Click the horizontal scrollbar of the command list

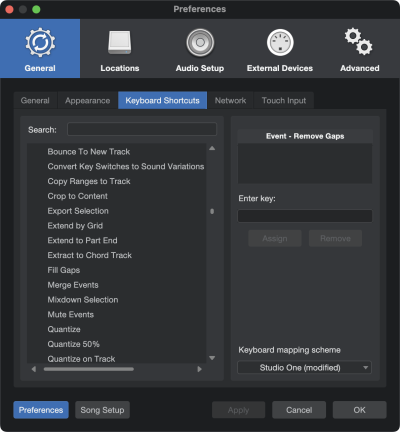coord(89,369)
